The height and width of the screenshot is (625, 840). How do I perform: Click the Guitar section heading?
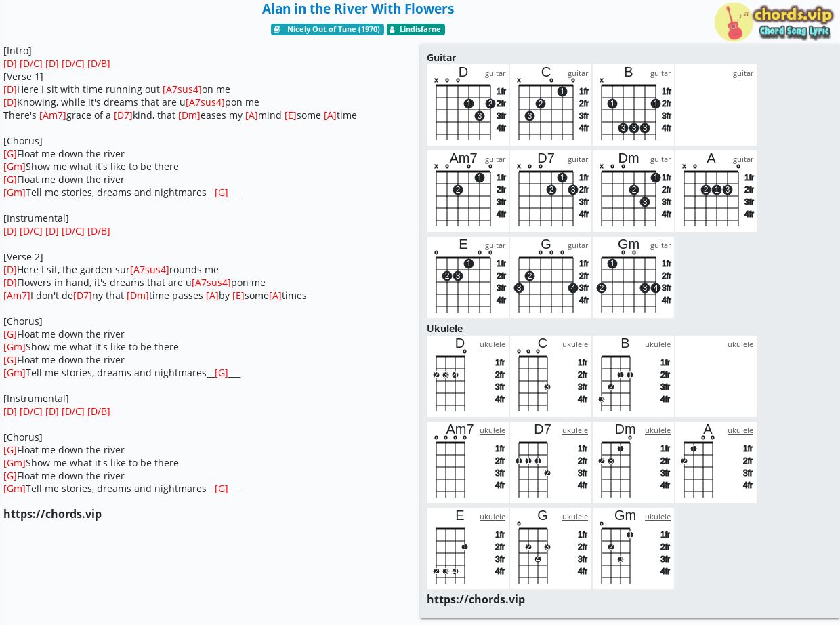pyautogui.click(x=441, y=58)
